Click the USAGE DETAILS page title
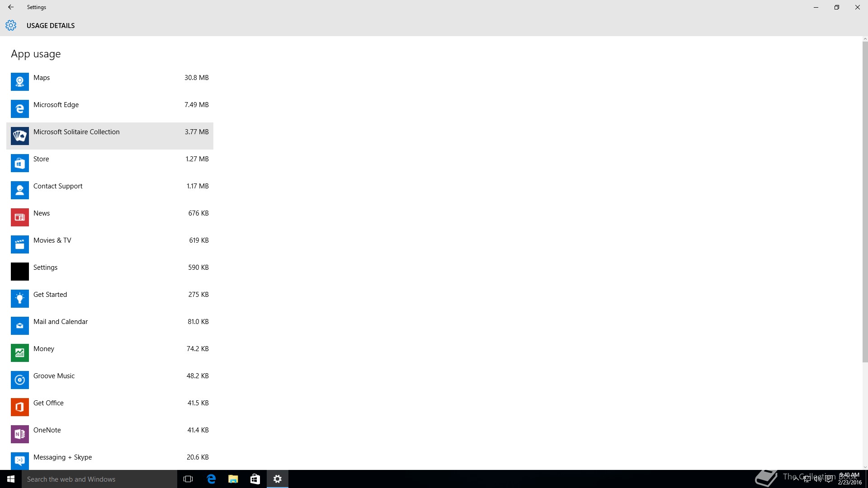This screenshot has width=868, height=488. pyautogui.click(x=51, y=26)
